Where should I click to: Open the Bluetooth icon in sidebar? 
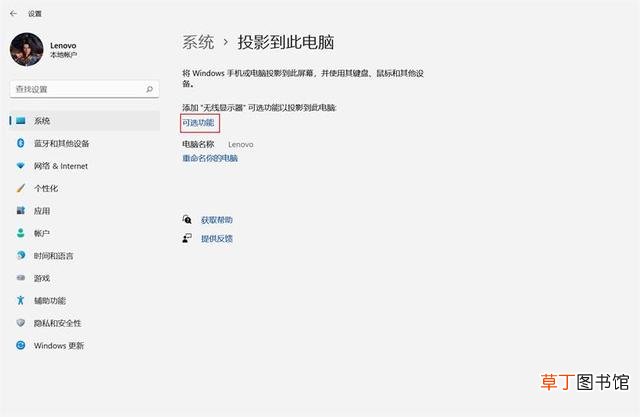click(21, 143)
